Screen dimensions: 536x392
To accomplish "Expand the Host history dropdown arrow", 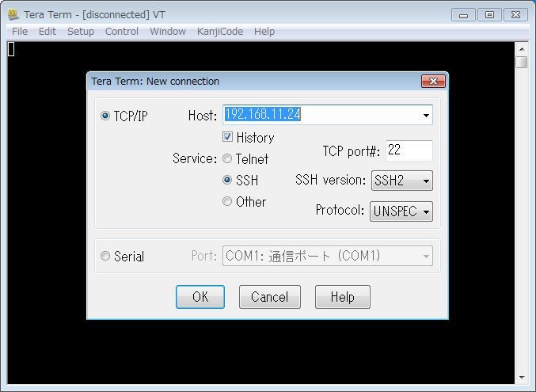I will 426,116.
